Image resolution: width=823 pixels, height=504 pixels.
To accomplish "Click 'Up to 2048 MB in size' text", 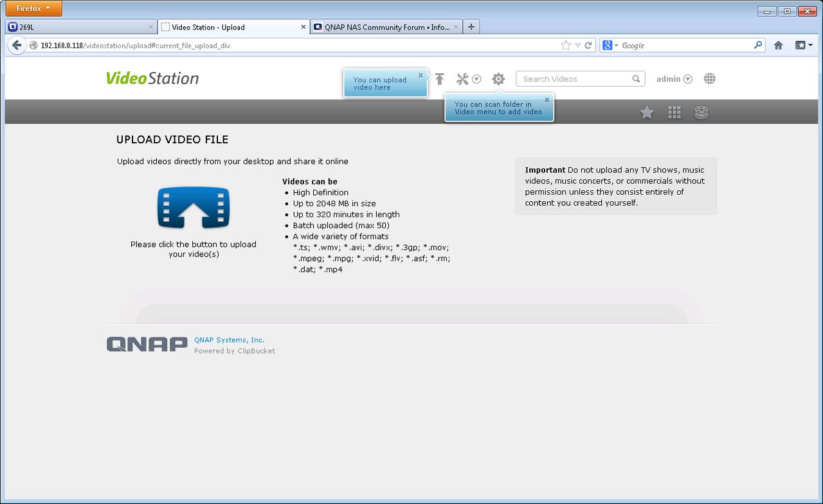I will point(334,204).
